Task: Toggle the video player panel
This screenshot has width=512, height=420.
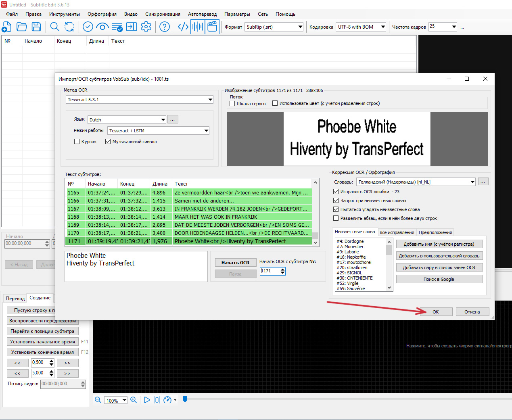Action: click(212, 27)
